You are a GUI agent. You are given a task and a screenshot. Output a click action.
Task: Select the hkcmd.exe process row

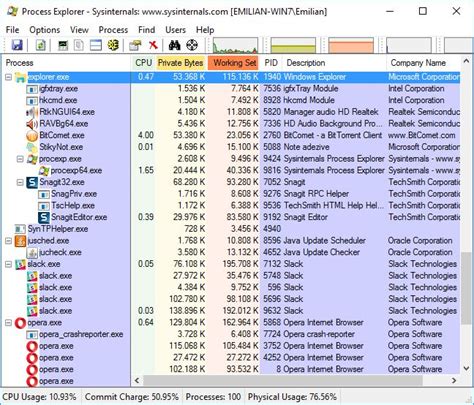[x=232, y=100]
